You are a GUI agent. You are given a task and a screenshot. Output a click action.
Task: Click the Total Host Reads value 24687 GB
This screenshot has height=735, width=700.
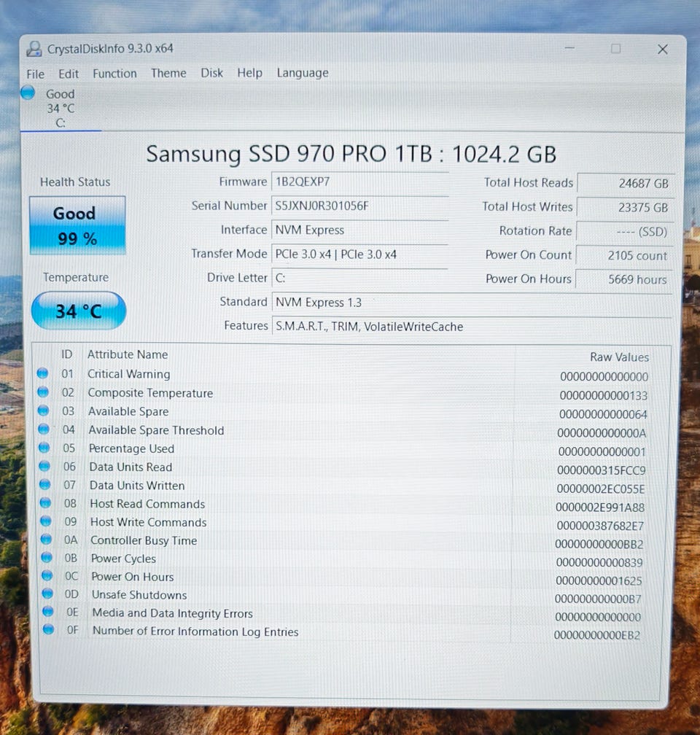coord(626,183)
